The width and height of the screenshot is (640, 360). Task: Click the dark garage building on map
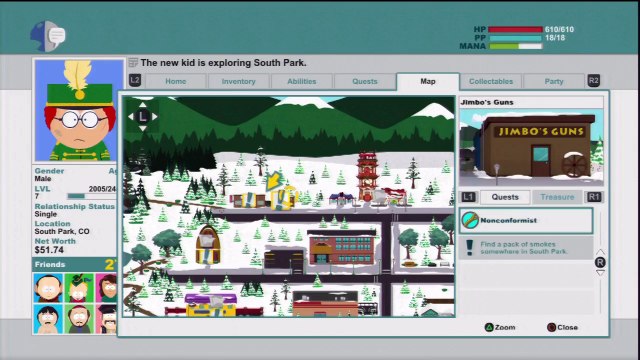284,260
